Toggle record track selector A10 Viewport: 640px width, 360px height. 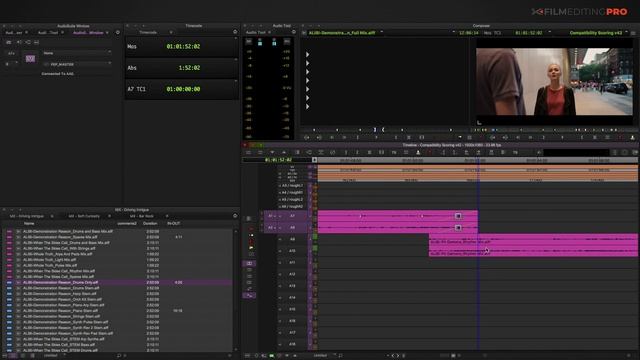point(292,251)
